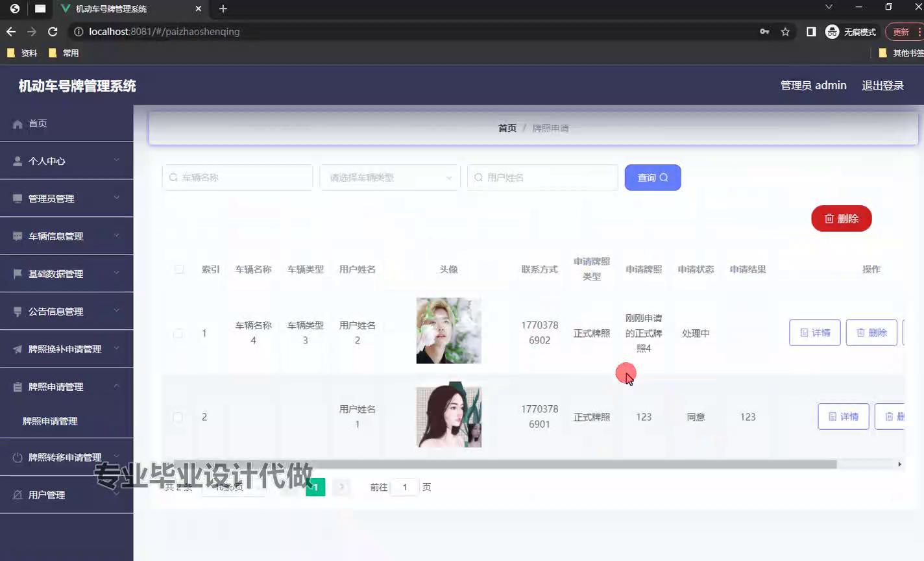The image size is (924, 561).
Task: Click 删除 for row 1
Action: click(x=871, y=332)
